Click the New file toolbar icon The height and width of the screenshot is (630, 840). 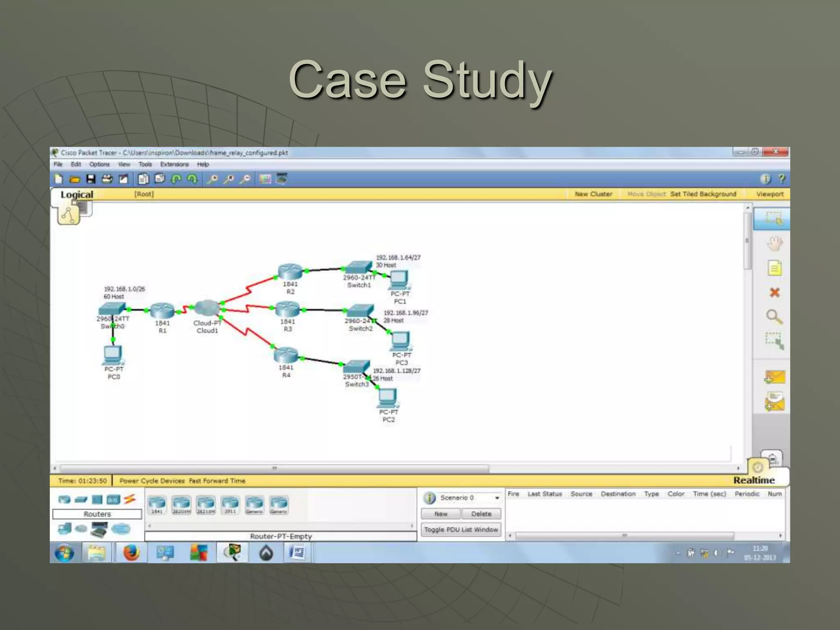tap(59, 179)
